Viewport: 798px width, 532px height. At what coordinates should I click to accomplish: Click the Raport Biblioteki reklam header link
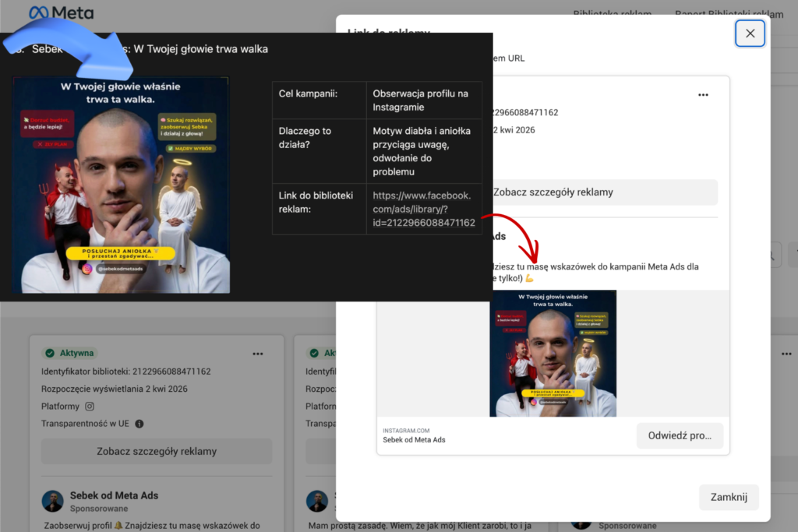[729, 12]
